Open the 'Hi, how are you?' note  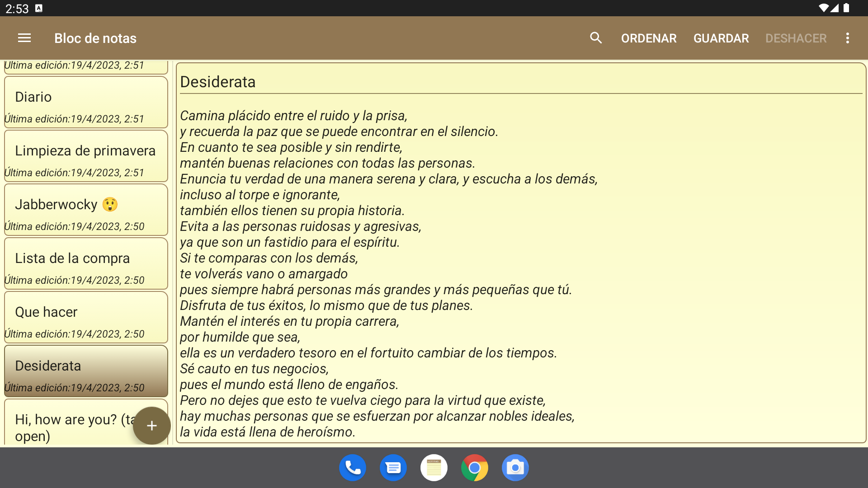[86, 422]
